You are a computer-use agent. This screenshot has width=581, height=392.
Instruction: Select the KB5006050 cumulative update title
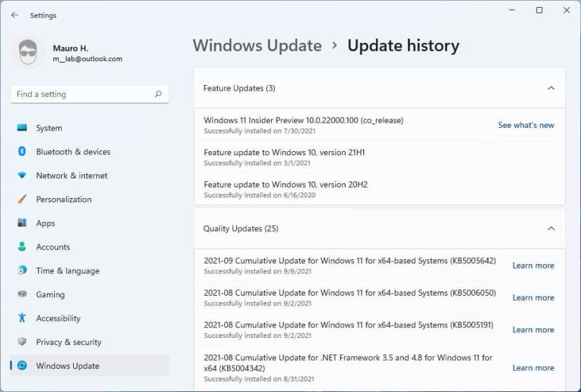(350, 293)
